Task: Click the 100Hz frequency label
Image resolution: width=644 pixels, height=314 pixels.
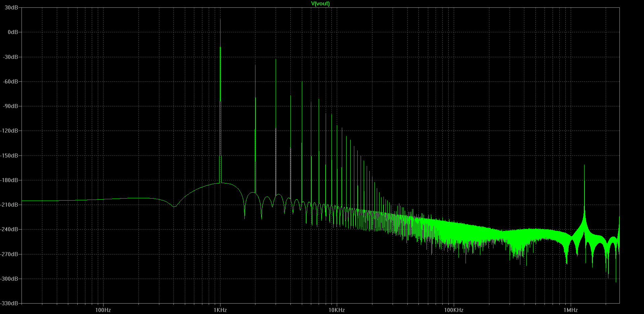Action: tap(103, 310)
